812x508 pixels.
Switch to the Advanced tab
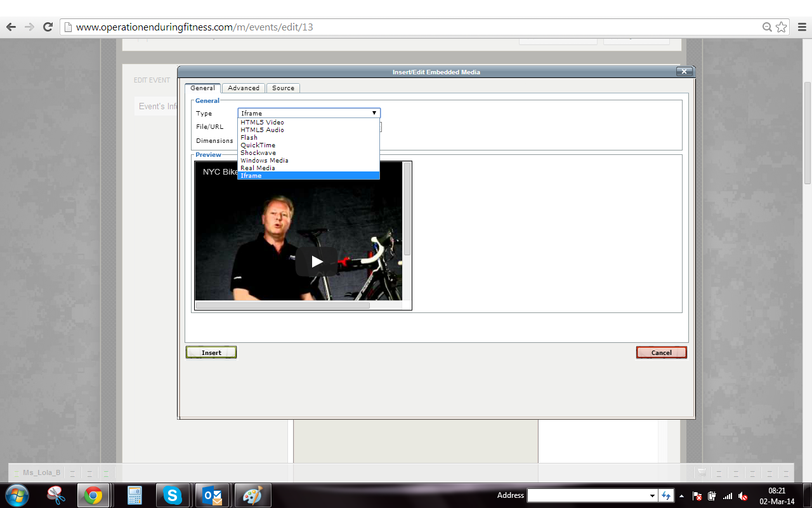click(x=244, y=88)
